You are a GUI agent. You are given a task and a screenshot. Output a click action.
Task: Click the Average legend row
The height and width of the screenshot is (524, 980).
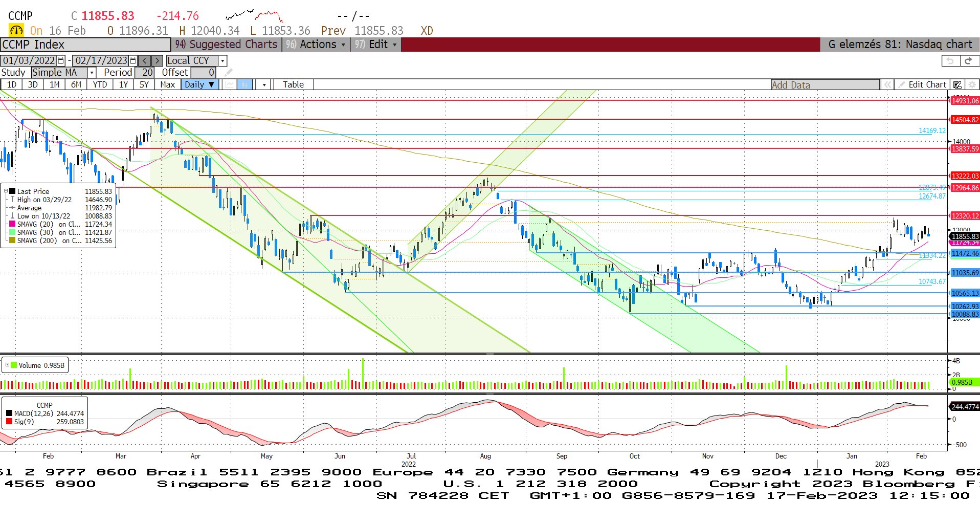61,208
